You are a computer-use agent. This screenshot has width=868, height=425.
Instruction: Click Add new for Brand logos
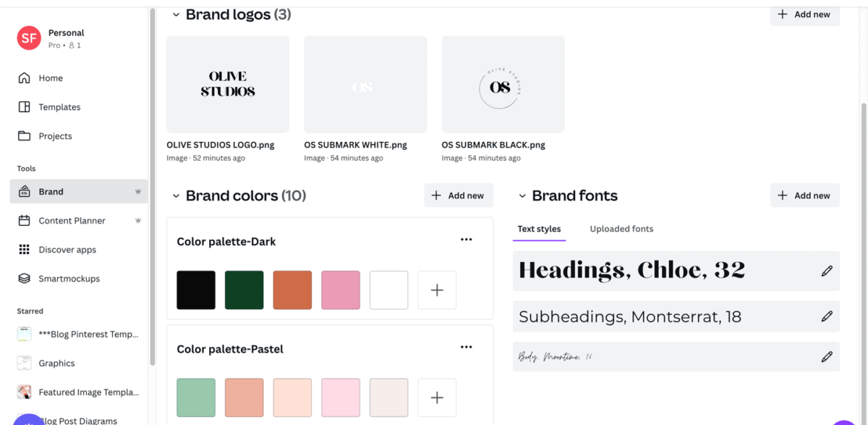tap(804, 14)
